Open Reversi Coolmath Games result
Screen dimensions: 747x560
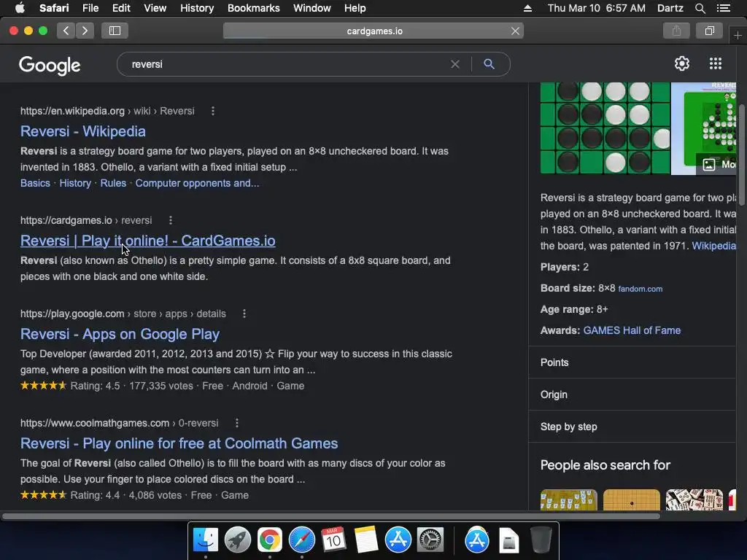(179, 443)
